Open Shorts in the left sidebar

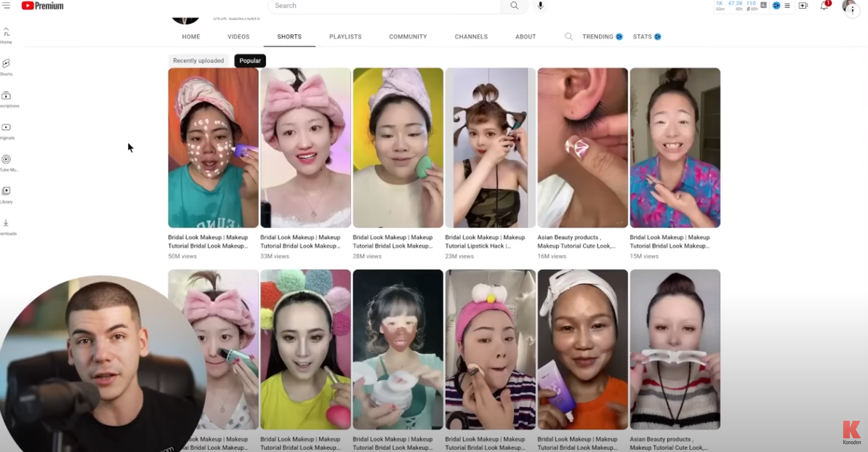coord(6,67)
